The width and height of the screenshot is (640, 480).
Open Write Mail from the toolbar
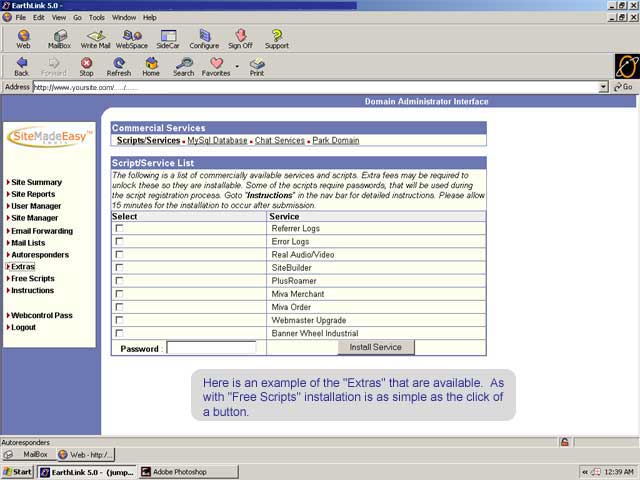click(95, 38)
